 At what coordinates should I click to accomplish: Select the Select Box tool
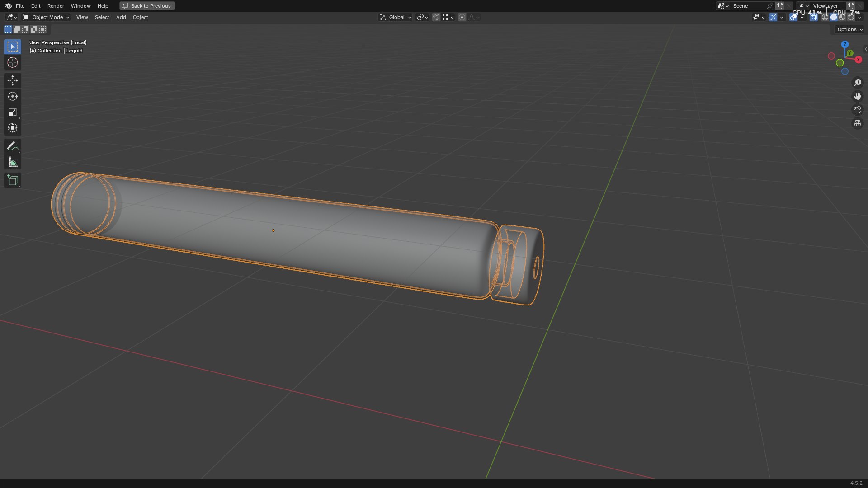13,47
